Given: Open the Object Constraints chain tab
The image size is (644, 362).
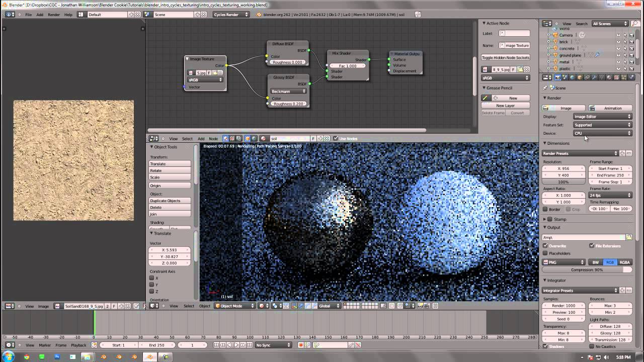Looking at the screenshot, I should tap(587, 77).
